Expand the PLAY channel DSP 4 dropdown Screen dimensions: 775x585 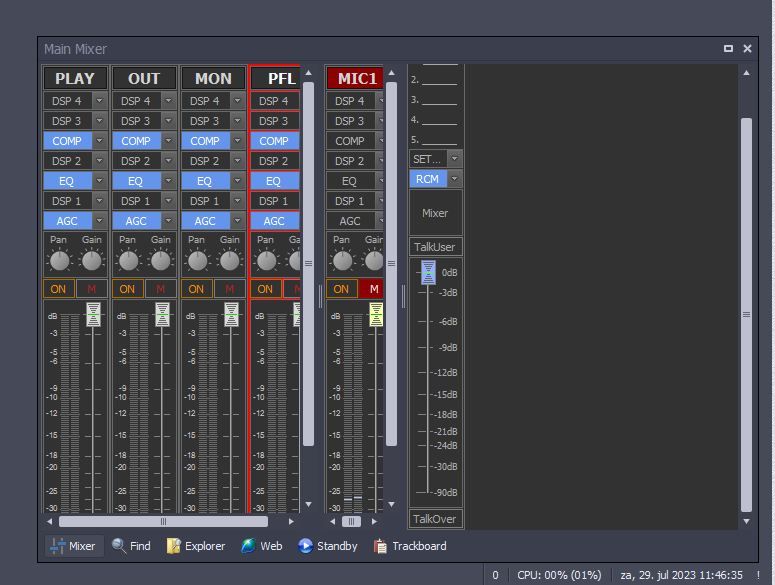(x=99, y=101)
